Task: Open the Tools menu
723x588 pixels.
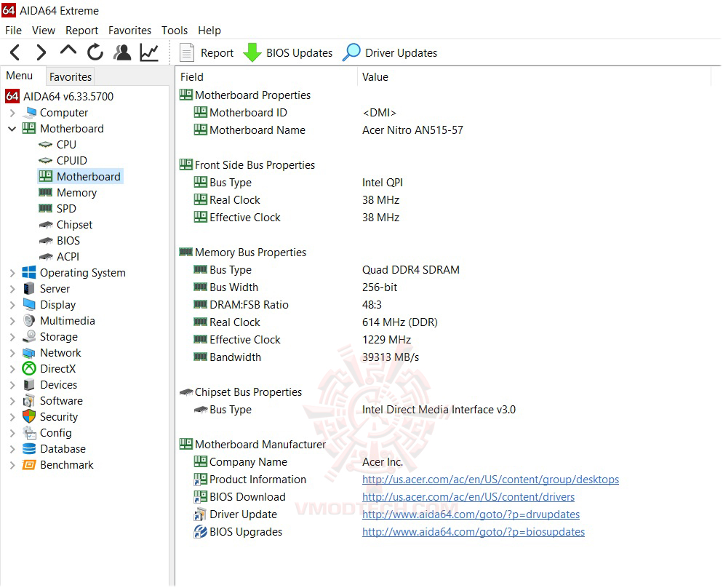Action: click(x=175, y=31)
